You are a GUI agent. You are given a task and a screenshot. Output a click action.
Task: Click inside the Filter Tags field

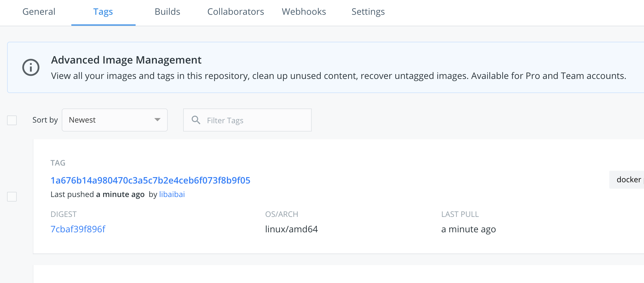coord(247,120)
